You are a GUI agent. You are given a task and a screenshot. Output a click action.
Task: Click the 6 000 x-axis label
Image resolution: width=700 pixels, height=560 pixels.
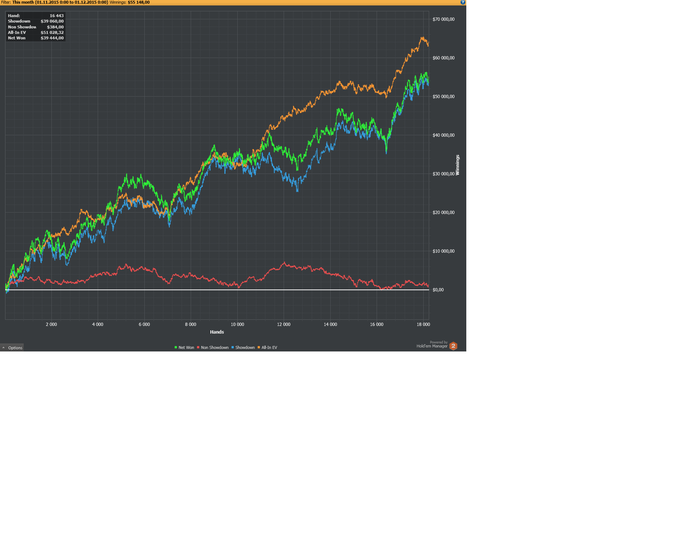click(144, 324)
